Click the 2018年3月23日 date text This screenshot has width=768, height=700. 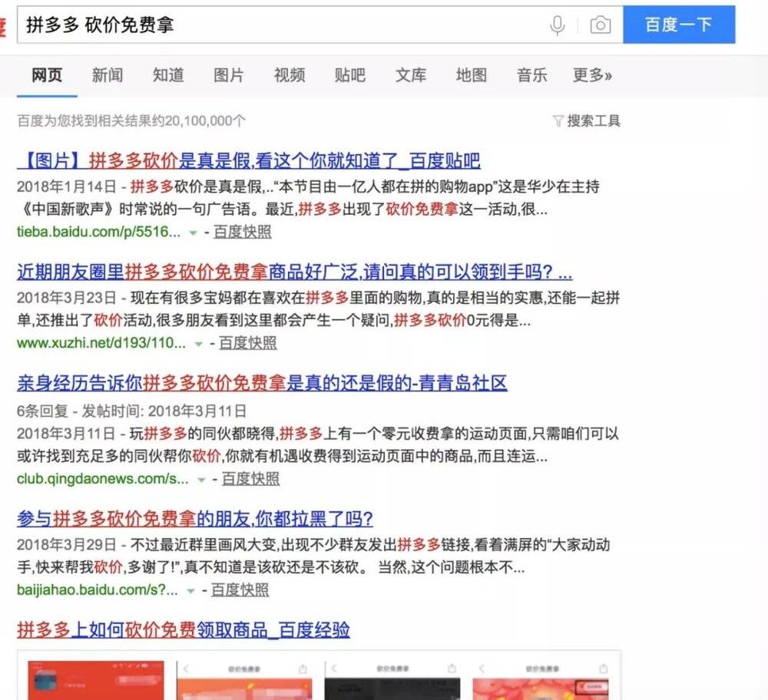coord(67,298)
